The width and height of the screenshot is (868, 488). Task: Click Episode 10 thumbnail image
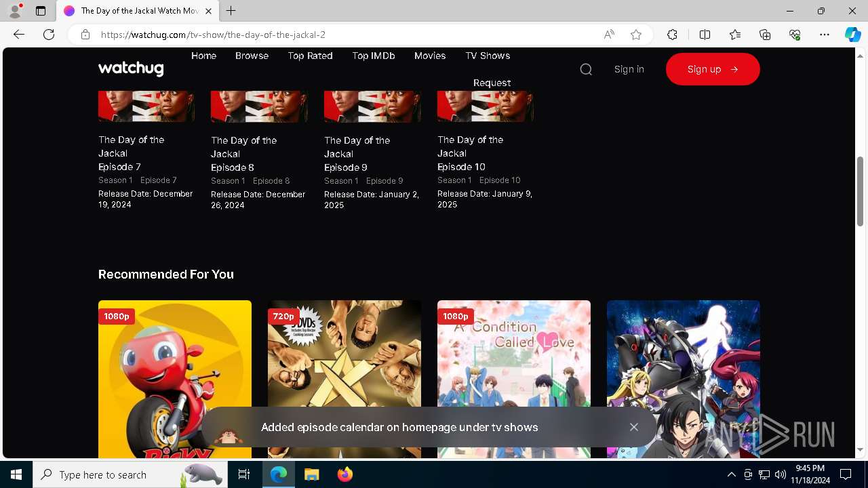tap(486, 106)
